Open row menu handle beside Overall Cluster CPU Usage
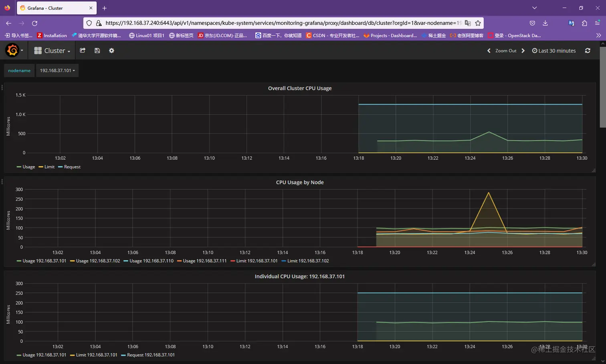 2,87
